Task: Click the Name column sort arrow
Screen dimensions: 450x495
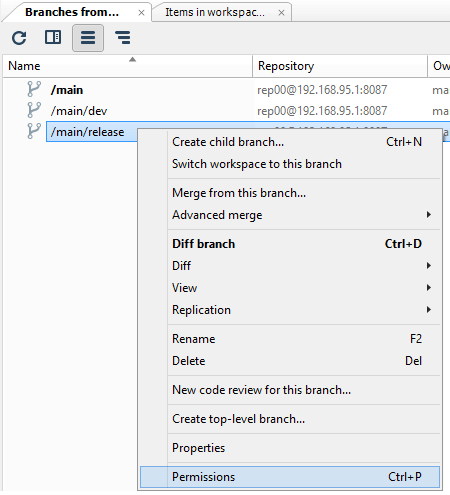Action: coord(132,59)
